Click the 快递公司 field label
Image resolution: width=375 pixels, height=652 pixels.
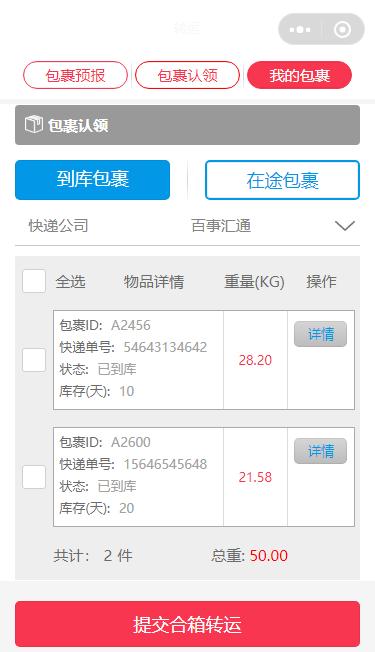pyautogui.click(x=58, y=226)
